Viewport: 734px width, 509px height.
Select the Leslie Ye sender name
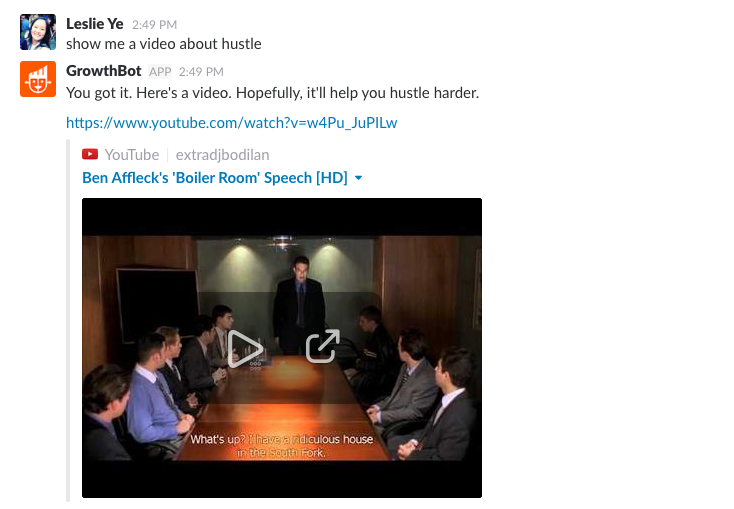[95, 24]
